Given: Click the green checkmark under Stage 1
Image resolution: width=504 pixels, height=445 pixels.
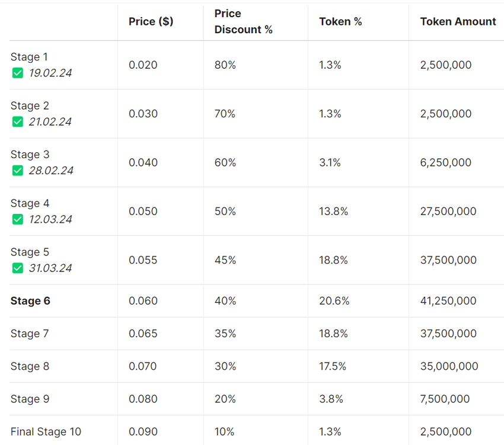Looking at the screenshot, I should click(18, 73).
